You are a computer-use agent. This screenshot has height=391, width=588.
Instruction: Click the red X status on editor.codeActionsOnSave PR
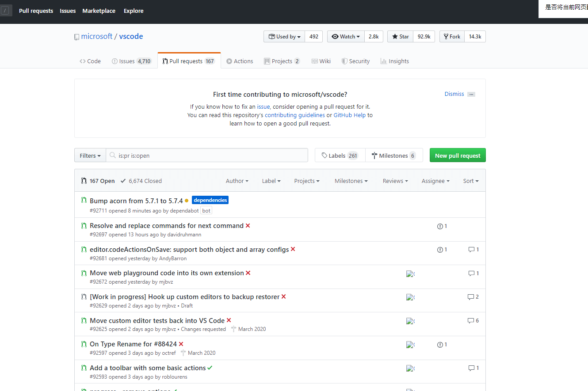coord(293,250)
